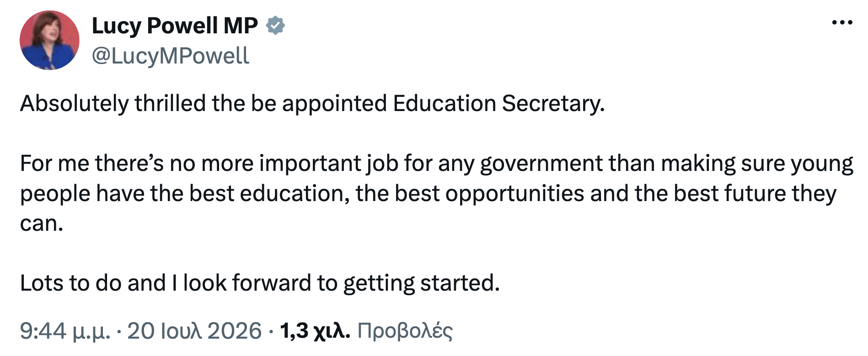
Task: Click the sentence 'Lots to do and'
Action: click(260, 283)
